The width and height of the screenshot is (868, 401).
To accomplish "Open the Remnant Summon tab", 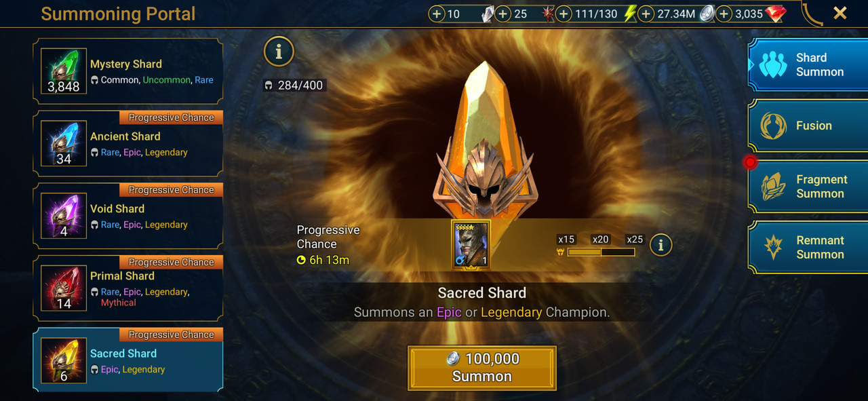I will [808, 247].
